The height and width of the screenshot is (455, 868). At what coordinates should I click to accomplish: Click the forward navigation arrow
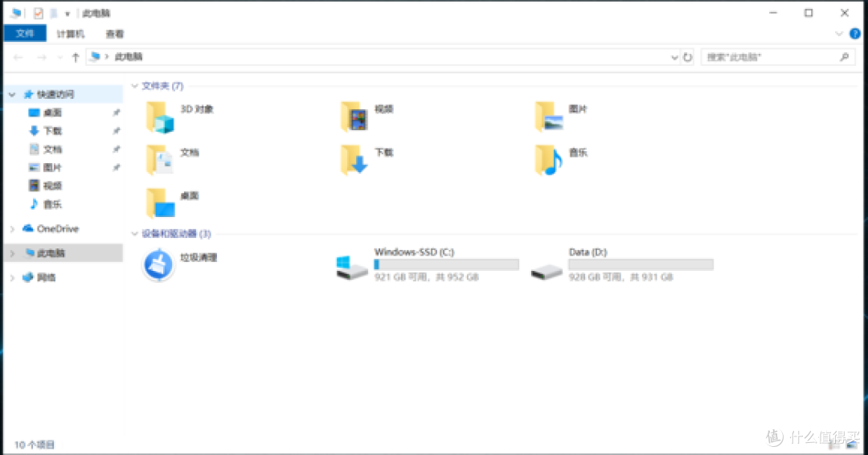click(x=42, y=57)
